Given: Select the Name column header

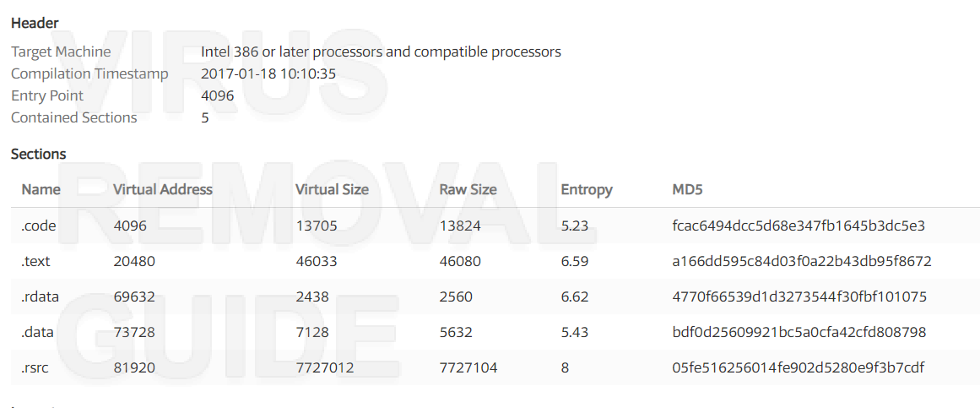Looking at the screenshot, I should [x=41, y=189].
